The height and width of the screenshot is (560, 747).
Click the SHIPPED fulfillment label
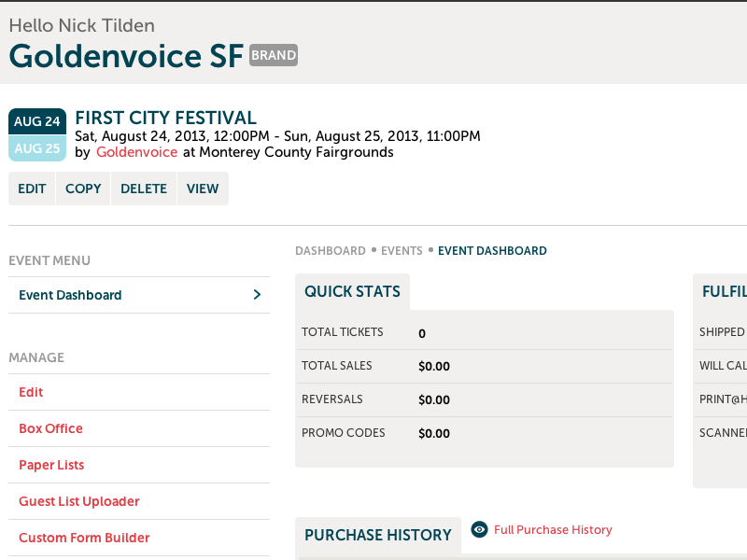click(722, 332)
